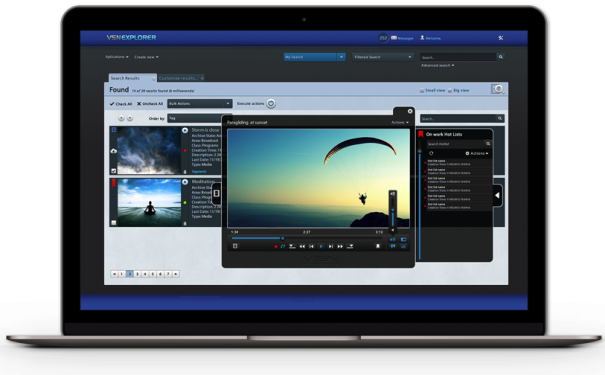Viewport: 605px width, 375px height.
Task: Check the Storm is close item checkbox
Action: [x=113, y=171]
